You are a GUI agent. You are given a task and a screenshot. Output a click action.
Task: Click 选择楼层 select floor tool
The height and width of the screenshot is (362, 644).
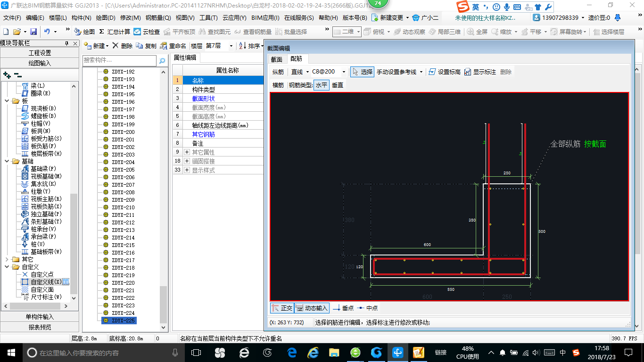point(608,32)
